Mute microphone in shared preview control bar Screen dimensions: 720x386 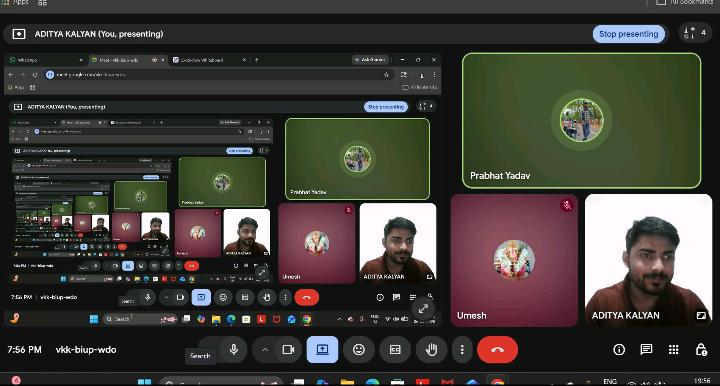tap(148, 297)
